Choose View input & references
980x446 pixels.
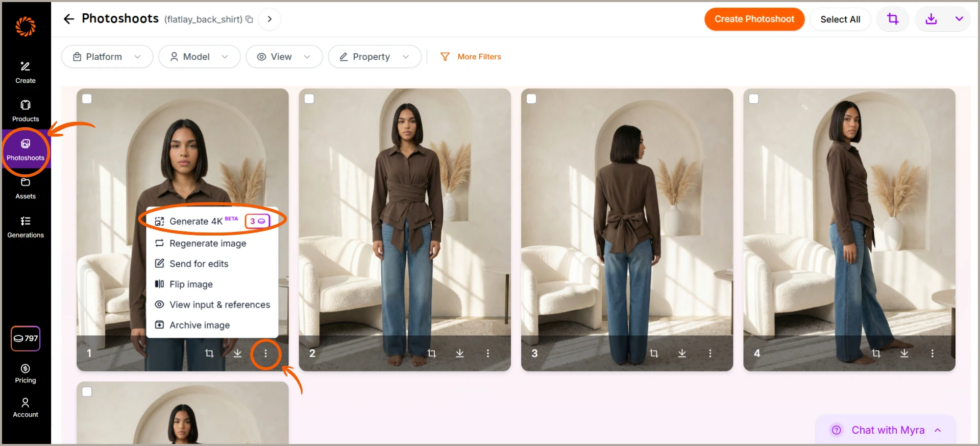pyautogui.click(x=212, y=304)
